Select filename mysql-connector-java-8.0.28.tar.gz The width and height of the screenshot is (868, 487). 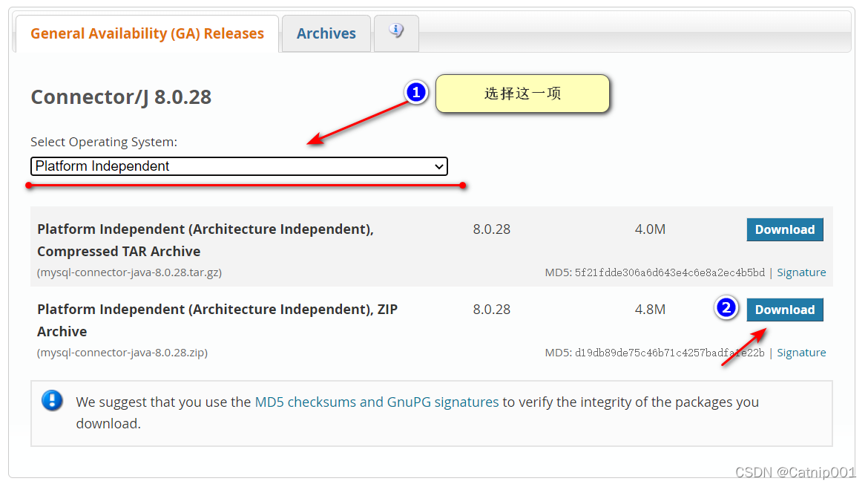(x=130, y=272)
